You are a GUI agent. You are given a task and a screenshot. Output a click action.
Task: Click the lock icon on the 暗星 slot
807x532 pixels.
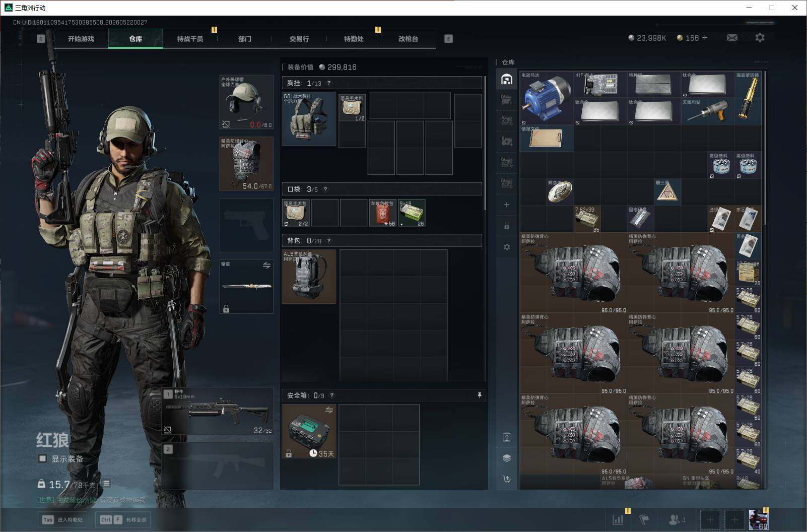(x=226, y=309)
